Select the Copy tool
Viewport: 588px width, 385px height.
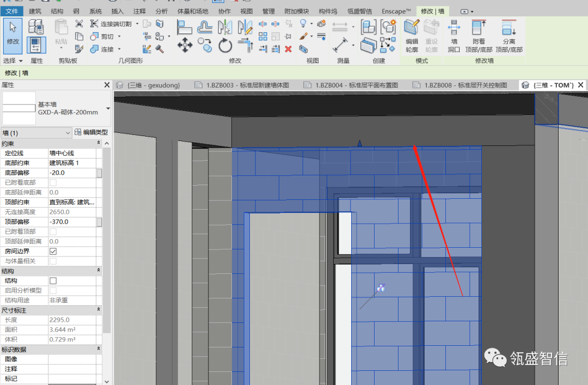coord(205,45)
